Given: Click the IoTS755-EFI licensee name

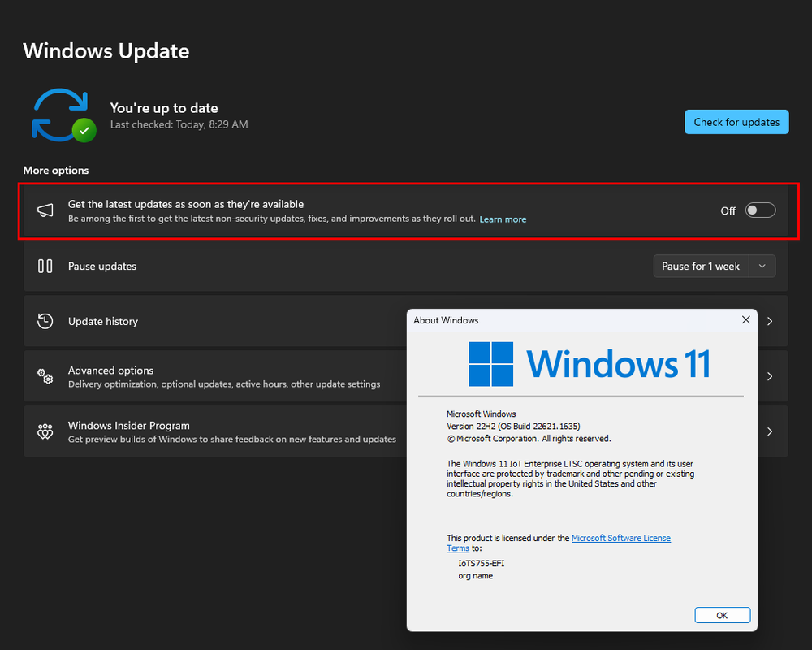Looking at the screenshot, I should 481,563.
